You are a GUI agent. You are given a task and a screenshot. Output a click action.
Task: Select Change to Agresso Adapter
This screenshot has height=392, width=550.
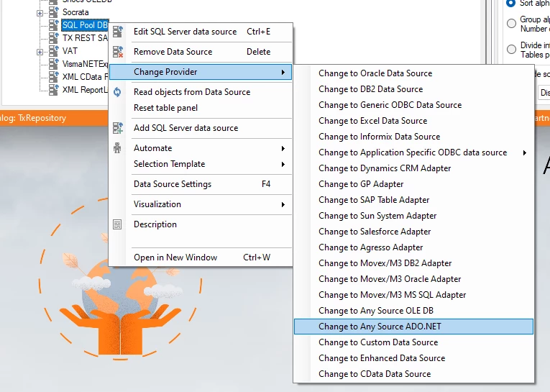[413, 247]
